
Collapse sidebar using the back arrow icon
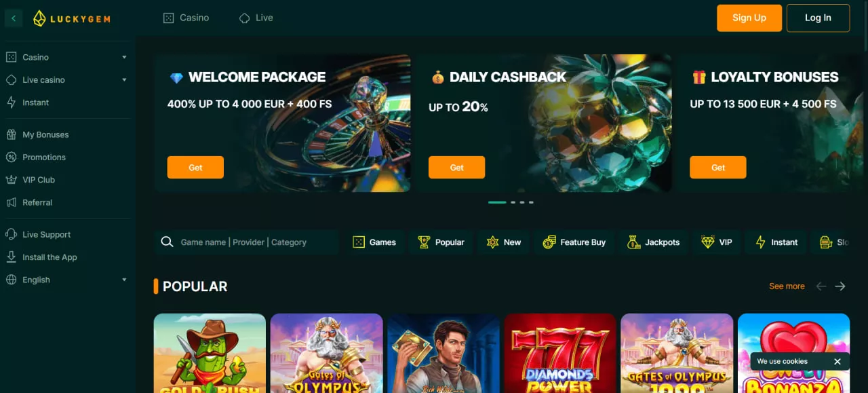14,18
